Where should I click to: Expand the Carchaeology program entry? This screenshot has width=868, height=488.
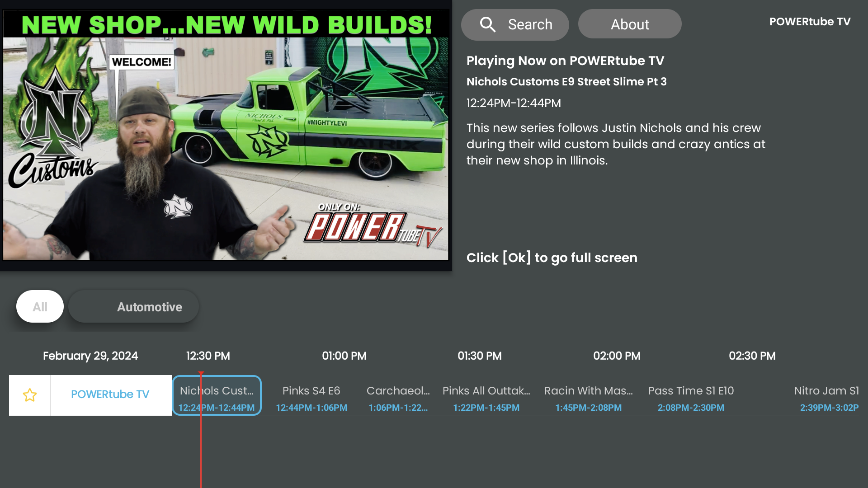point(398,395)
